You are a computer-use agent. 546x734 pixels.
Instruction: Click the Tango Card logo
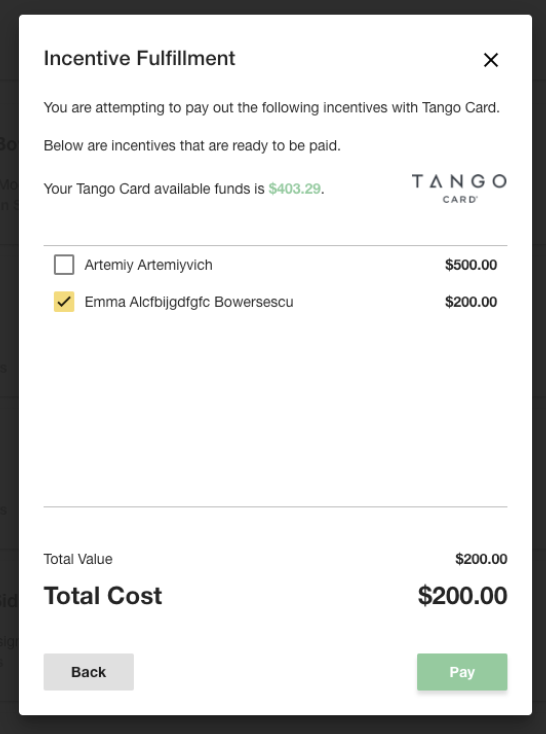pos(459,188)
